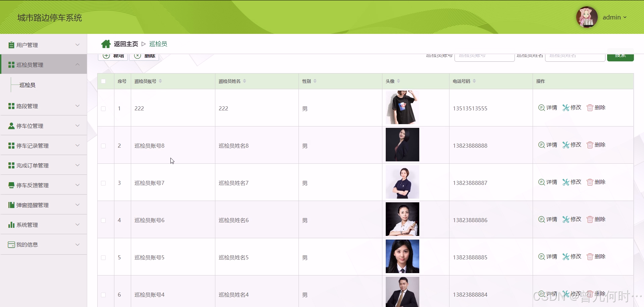Click the home icon in the breadcrumb
This screenshot has width=644, height=307.
106,44
